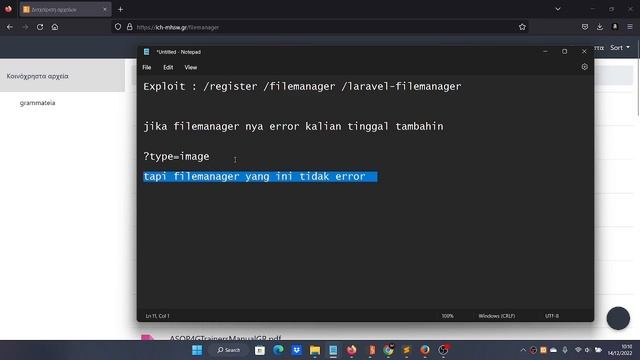Open the ASOR4GTrainersManualGR.pdf file
The image size is (640, 360).
click(225, 338)
